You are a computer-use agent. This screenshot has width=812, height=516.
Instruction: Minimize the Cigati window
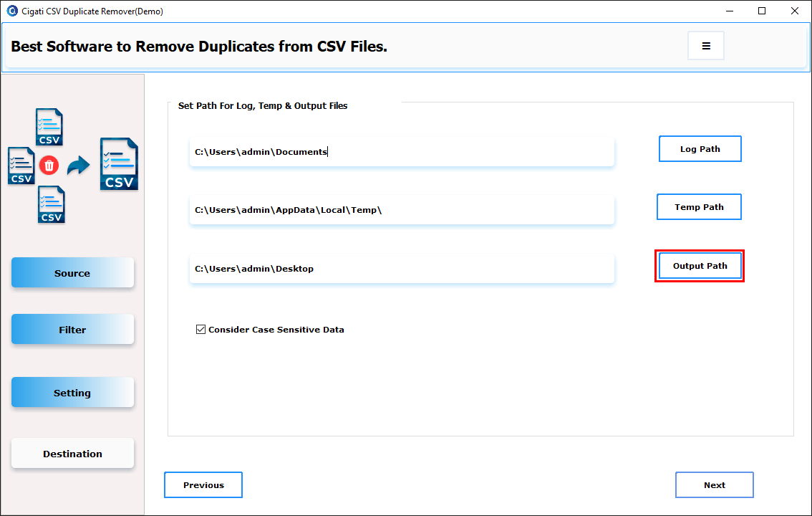point(730,11)
